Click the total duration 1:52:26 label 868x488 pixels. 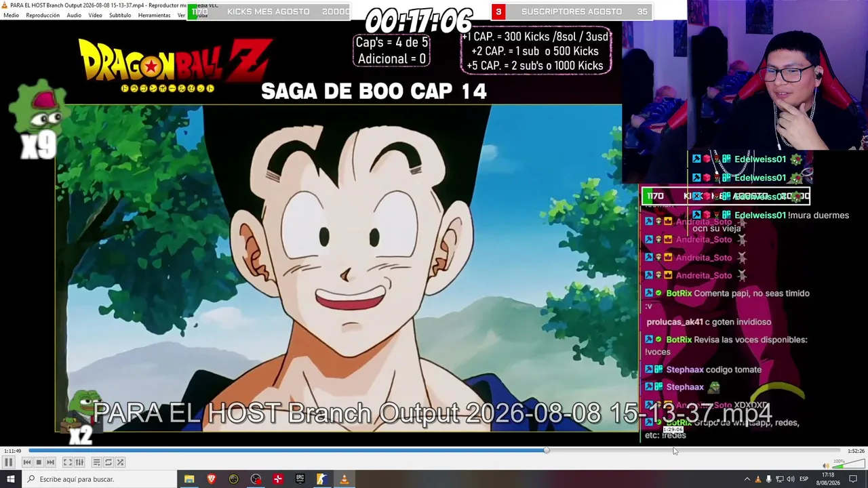[856, 451]
